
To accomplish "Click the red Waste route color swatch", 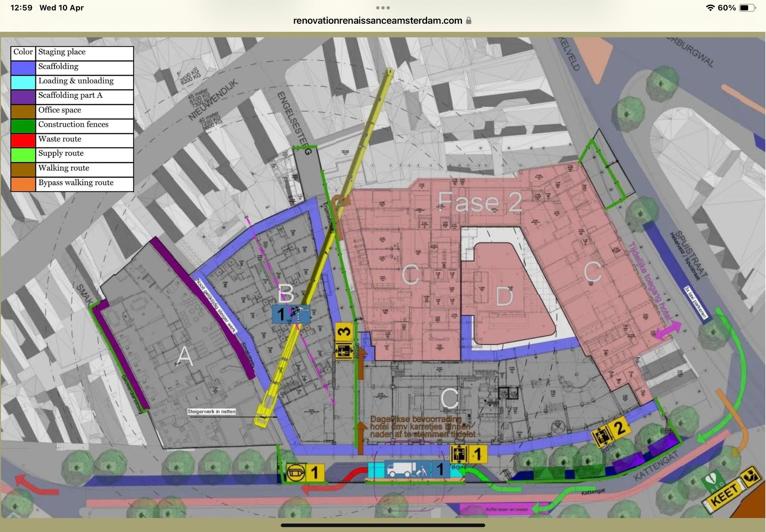I will tap(23, 140).
